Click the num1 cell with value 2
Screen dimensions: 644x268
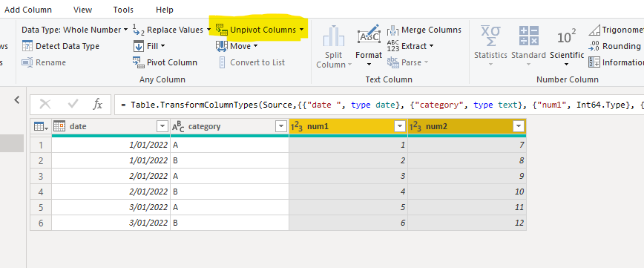pos(348,160)
